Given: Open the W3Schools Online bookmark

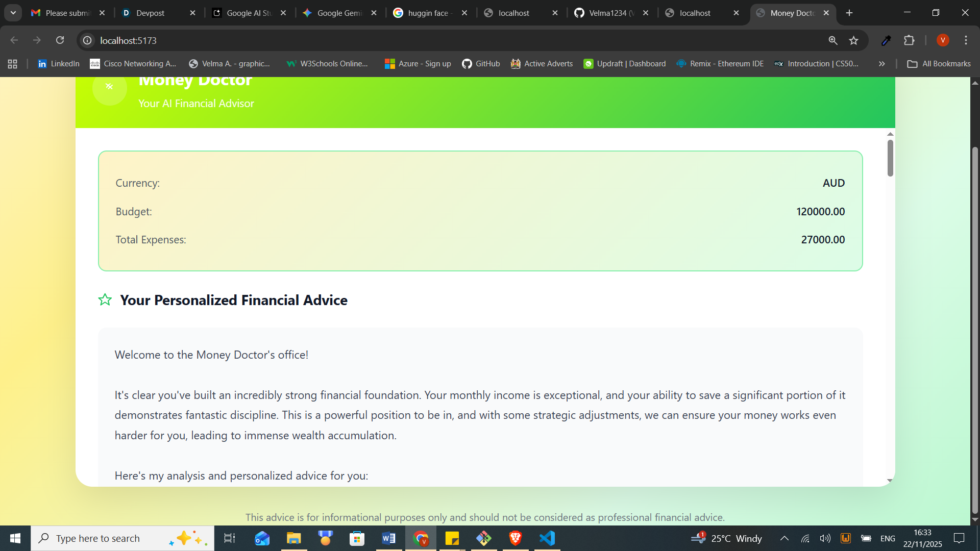Looking at the screenshot, I should pos(327,64).
